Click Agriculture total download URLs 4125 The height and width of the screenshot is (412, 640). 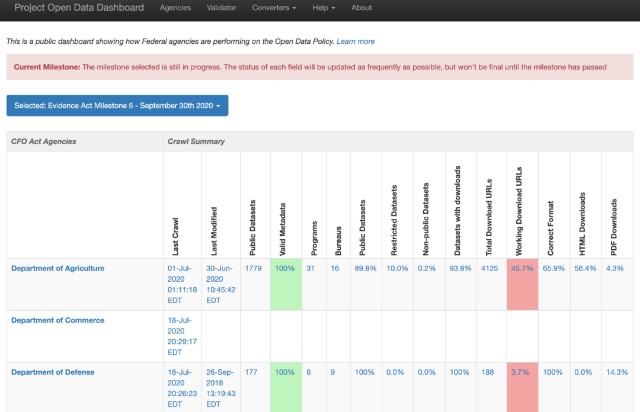489,268
